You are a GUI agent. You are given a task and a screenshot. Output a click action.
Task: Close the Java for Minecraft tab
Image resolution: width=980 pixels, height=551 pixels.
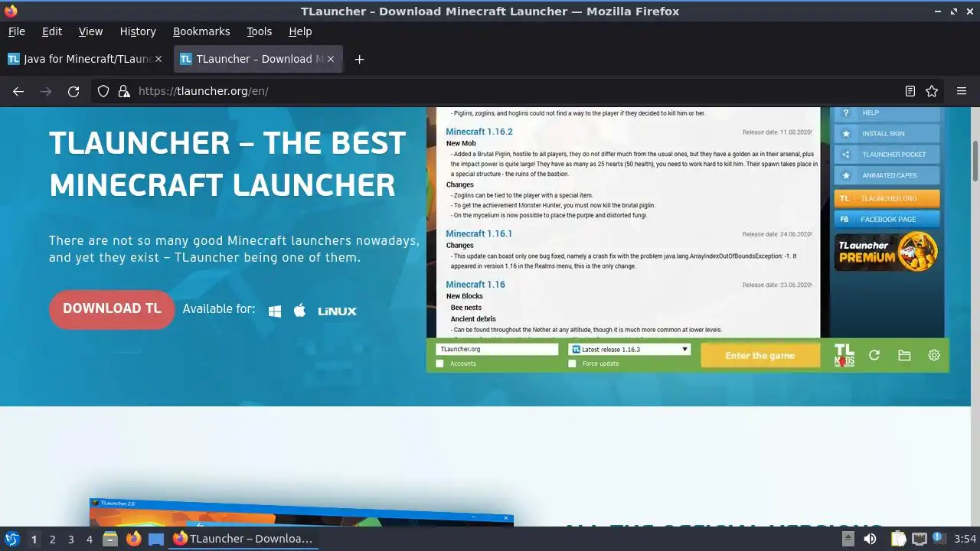[x=159, y=59]
